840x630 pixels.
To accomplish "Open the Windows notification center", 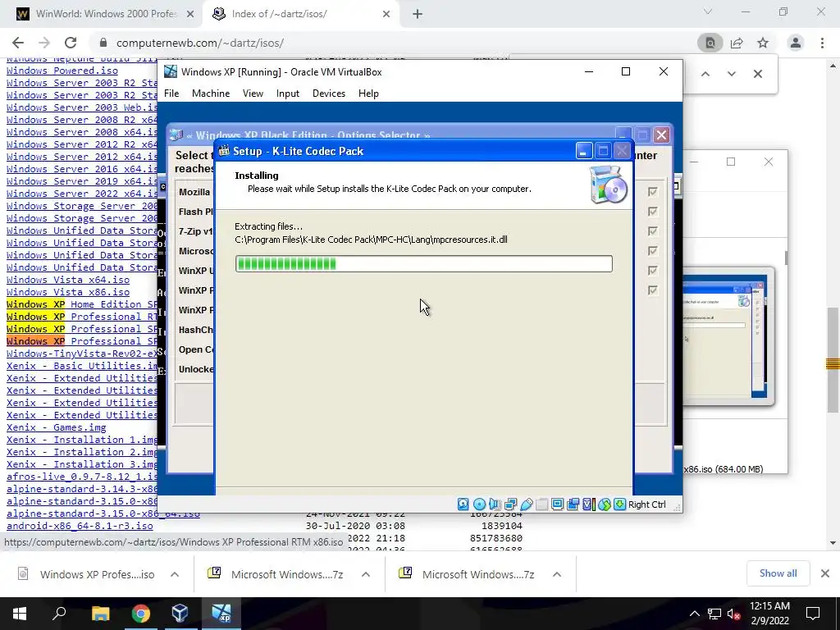I will click(x=813, y=614).
